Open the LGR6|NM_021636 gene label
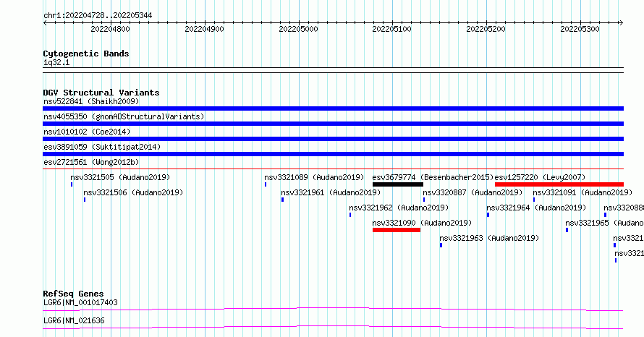The width and height of the screenshot is (644, 337). [74, 320]
